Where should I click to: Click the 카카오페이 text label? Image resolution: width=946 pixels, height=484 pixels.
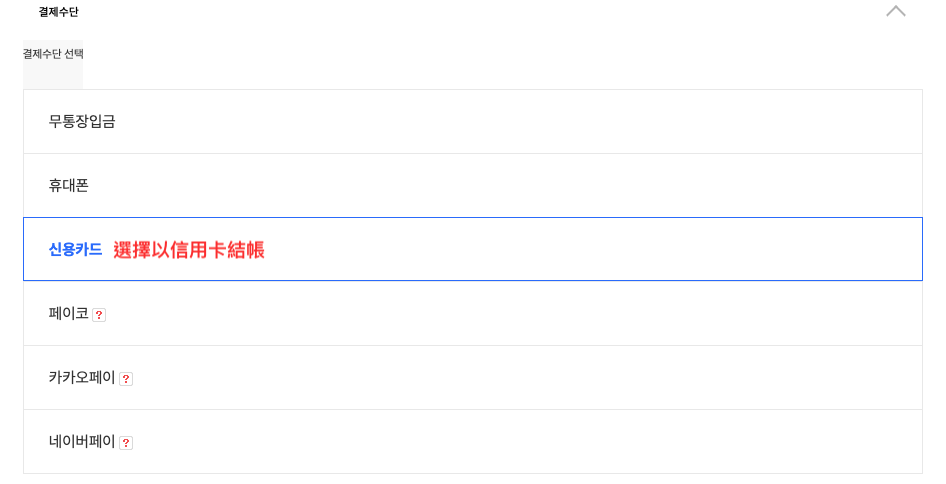82,378
